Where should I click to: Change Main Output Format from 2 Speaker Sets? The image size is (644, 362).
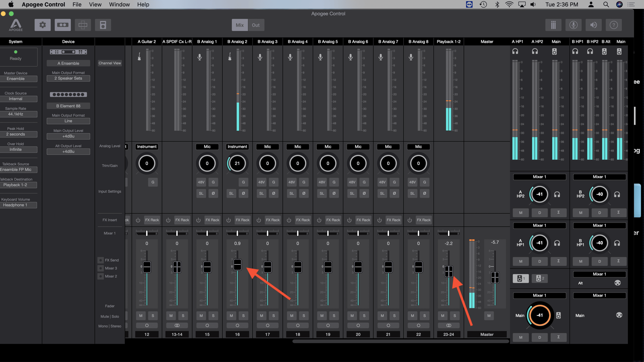pos(68,78)
